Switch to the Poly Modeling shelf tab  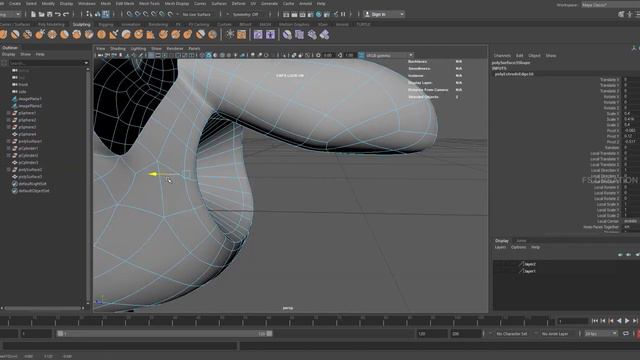tap(51, 24)
